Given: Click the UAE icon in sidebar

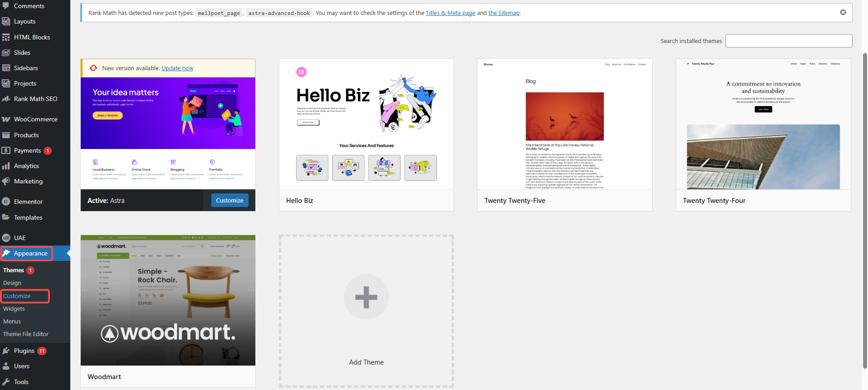Looking at the screenshot, I should pos(6,238).
